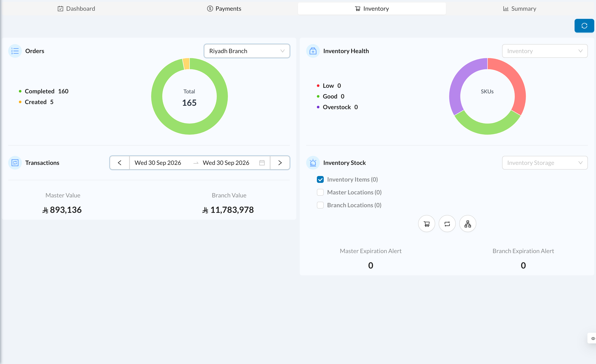Check the Branch Locations (0) checkbox

[320, 205]
